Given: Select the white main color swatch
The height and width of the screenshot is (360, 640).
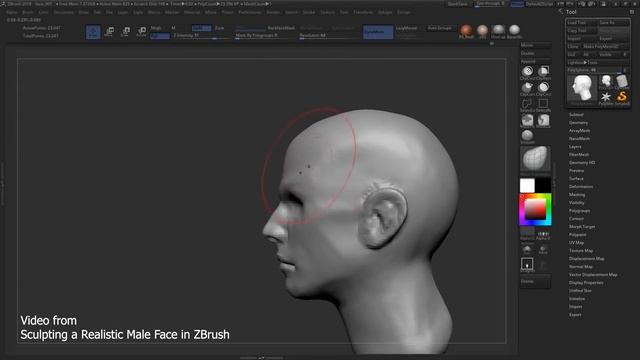Looking at the screenshot, I should (527, 185).
